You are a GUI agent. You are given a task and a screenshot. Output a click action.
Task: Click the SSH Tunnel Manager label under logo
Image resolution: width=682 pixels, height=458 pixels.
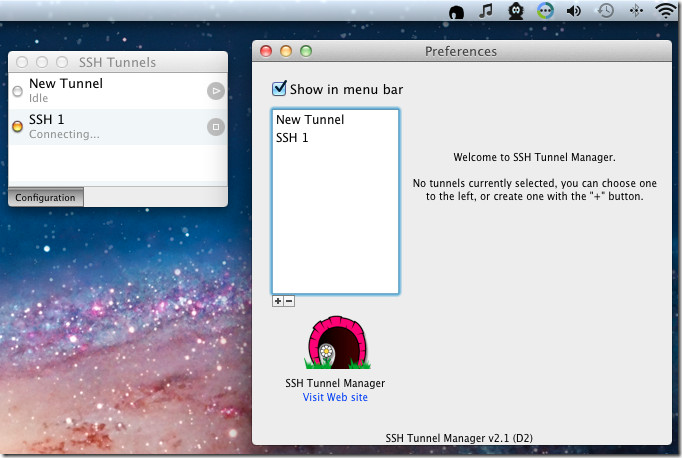335,383
